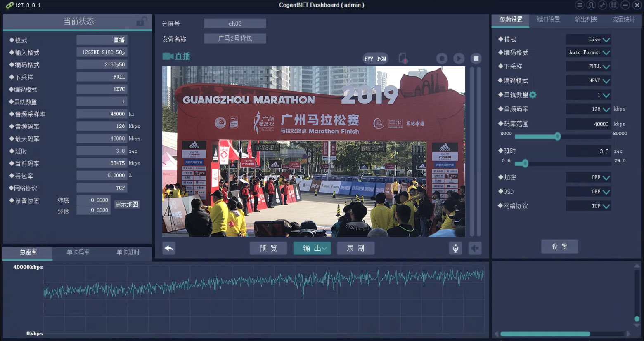Click the 延时 slider handle
The image size is (644, 341).
click(x=525, y=163)
